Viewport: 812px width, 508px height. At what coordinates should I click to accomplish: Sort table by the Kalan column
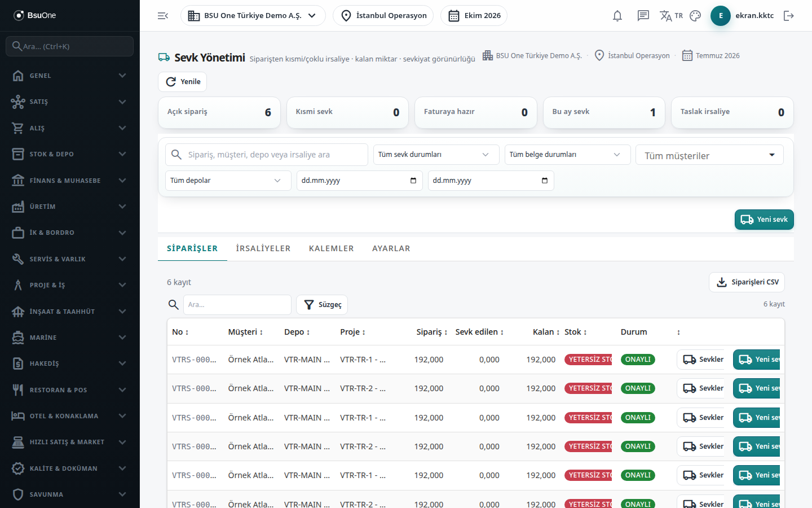(x=546, y=332)
